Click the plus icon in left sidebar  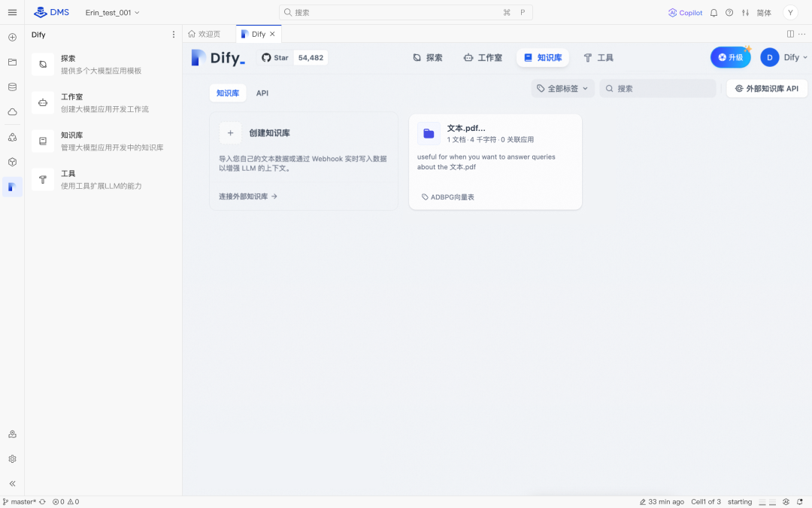(13, 38)
